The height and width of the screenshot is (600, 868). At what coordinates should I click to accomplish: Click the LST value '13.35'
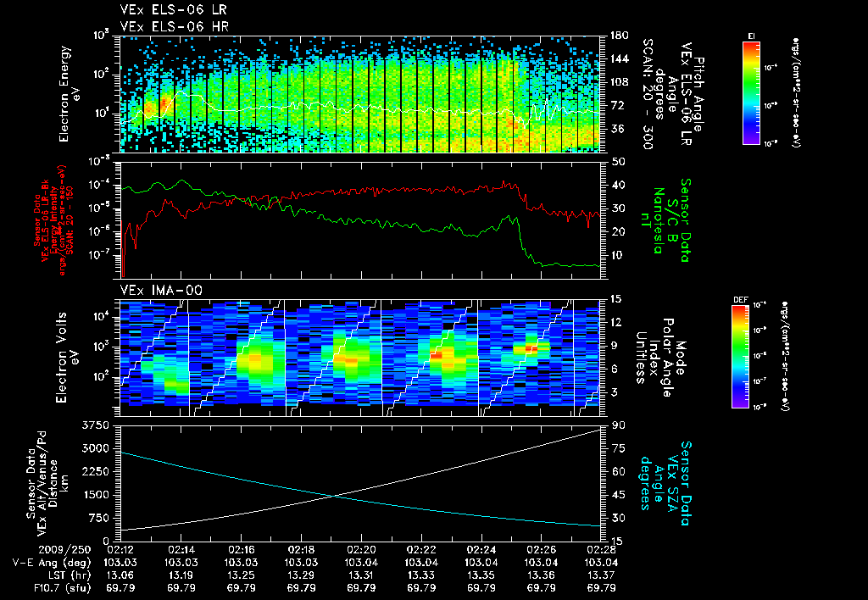point(481,575)
